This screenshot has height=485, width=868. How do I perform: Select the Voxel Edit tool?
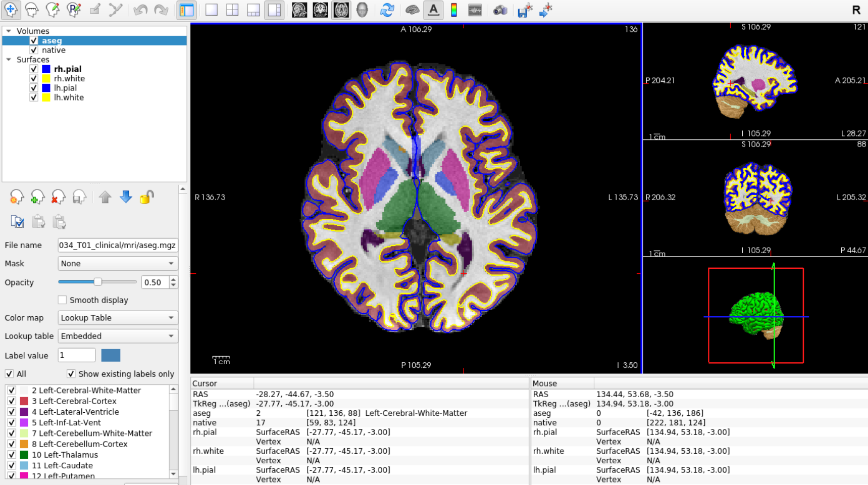click(x=53, y=10)
